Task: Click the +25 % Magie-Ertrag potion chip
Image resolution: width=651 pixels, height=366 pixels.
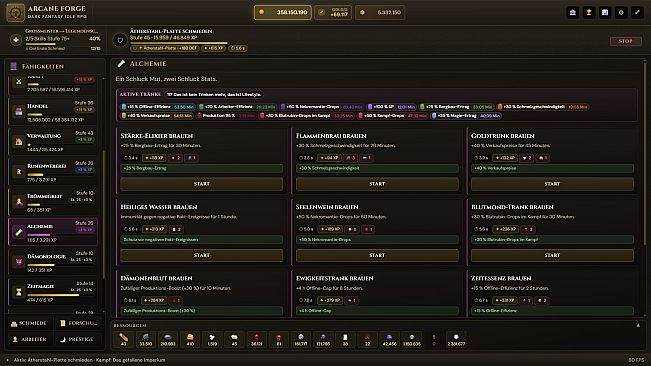Action: click(466, 116)
